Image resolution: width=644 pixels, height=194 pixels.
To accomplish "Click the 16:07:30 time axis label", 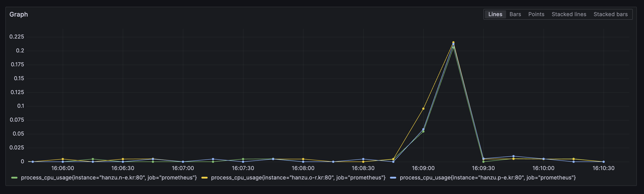I will [243, 168].
